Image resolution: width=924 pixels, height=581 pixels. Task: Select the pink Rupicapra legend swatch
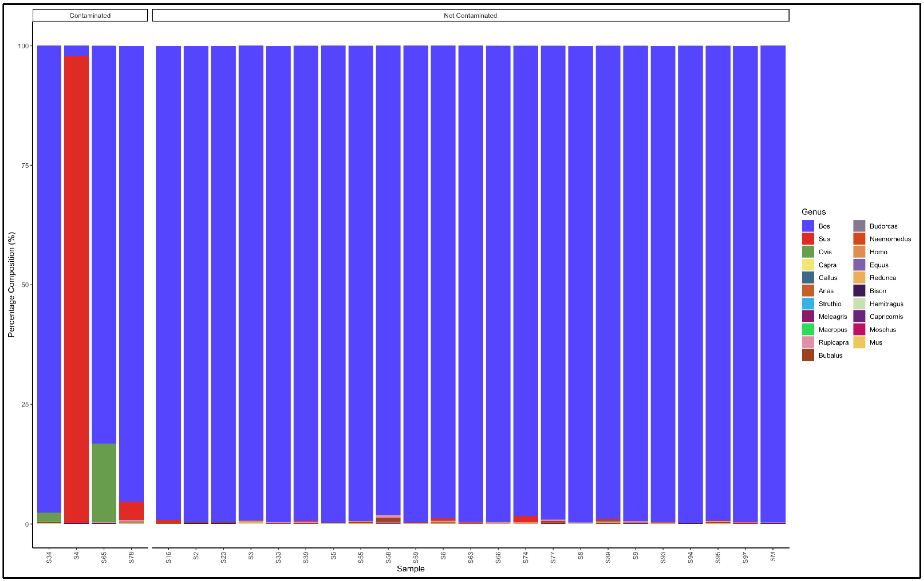[x=808, y=342]
